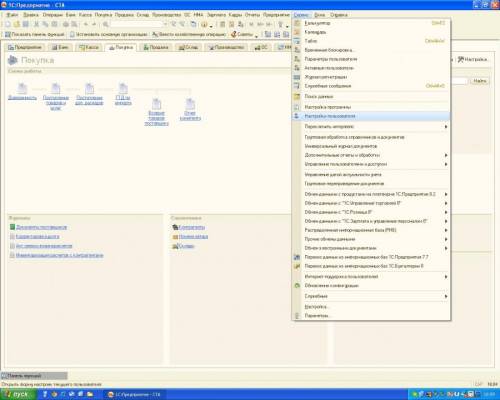Click the Найти button
Image resolution: width=500 pixels, height=400 pixels.
pos(480,81)
